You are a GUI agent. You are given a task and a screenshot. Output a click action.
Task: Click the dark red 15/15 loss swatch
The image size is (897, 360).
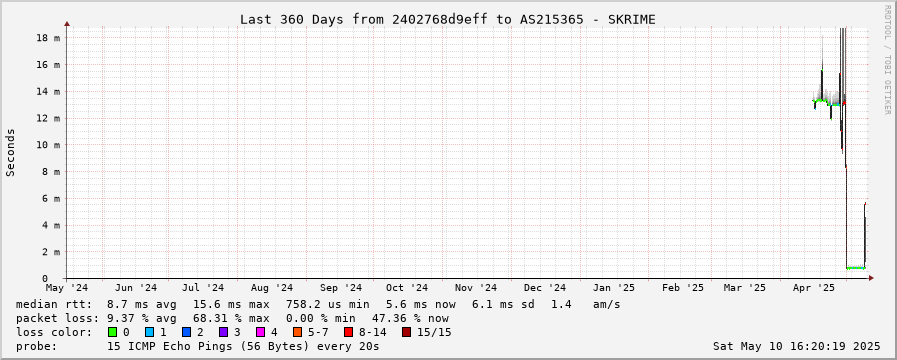point(406,332)
